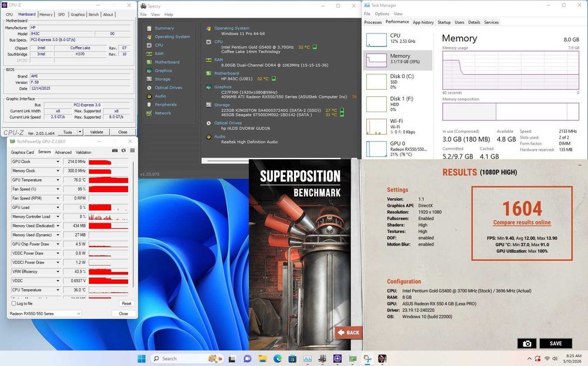Open the Graphics Card tab in GPU-Z

(x=22, y=153)
